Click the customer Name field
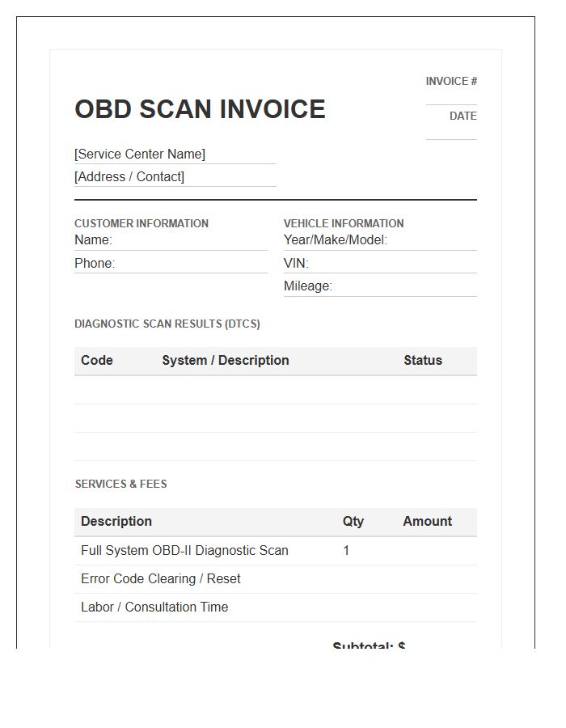 coord(171,240)
